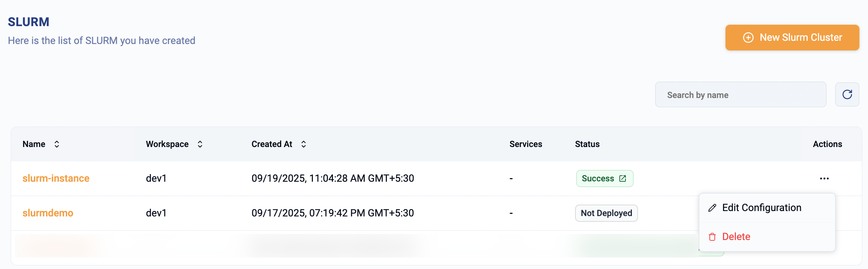The width and height of the screenshot is (868, 269).
Task: Open the slurm-instance cluster link
Action: (x=56, y=178)
